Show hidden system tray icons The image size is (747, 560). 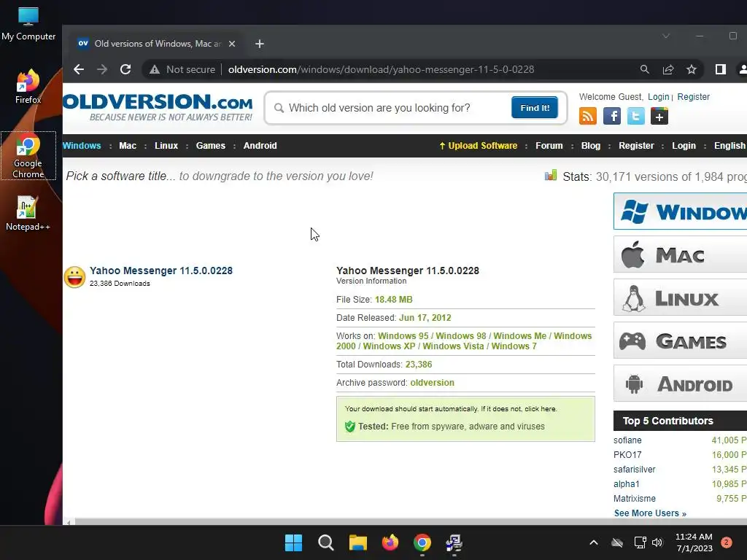point(594,542)
